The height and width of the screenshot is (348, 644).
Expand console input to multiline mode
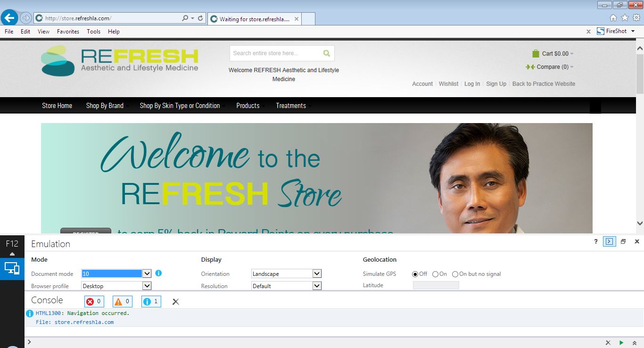coord(635,343)
